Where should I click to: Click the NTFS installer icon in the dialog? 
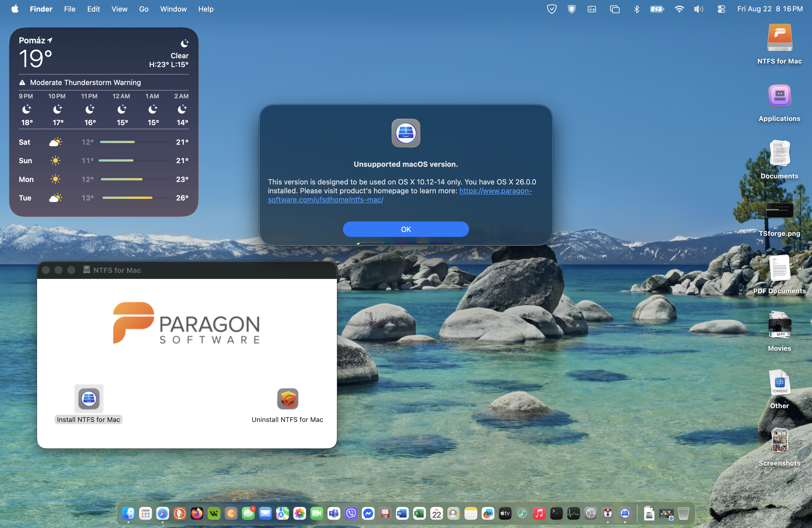pos(406,133)
